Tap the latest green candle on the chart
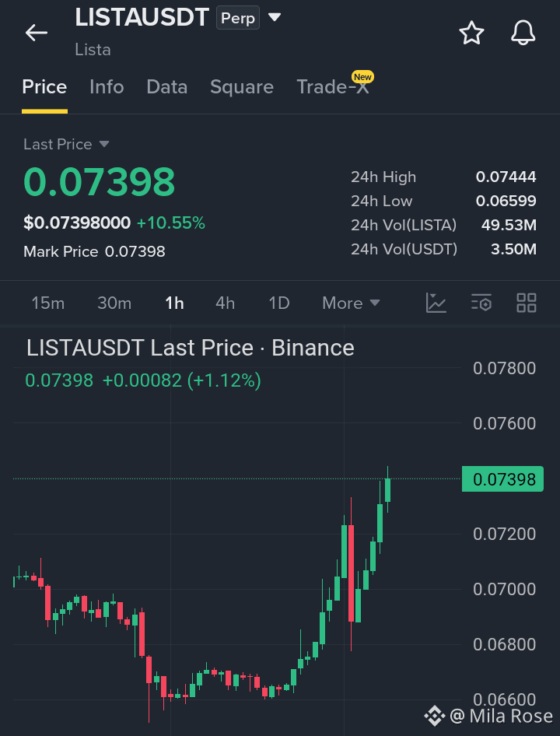The image size is (560, 736). (x=388, y=489)
